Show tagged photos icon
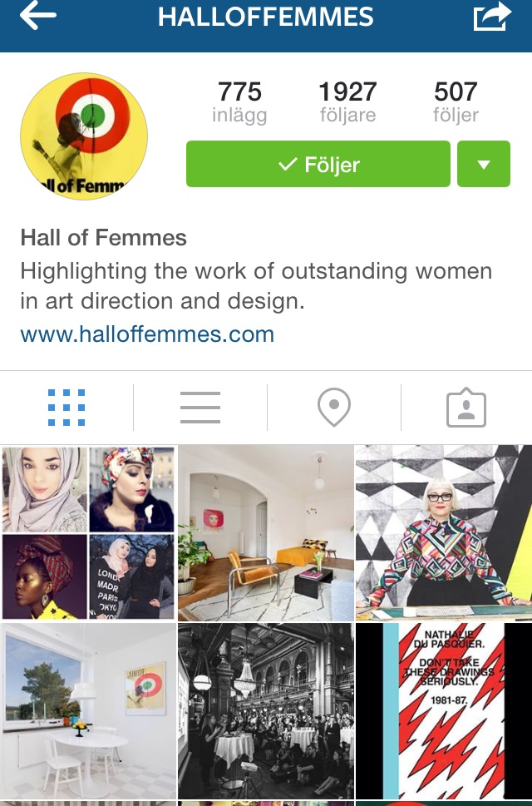Image resolution: width=532 pixels, height=806 pixels. (466, 408)
